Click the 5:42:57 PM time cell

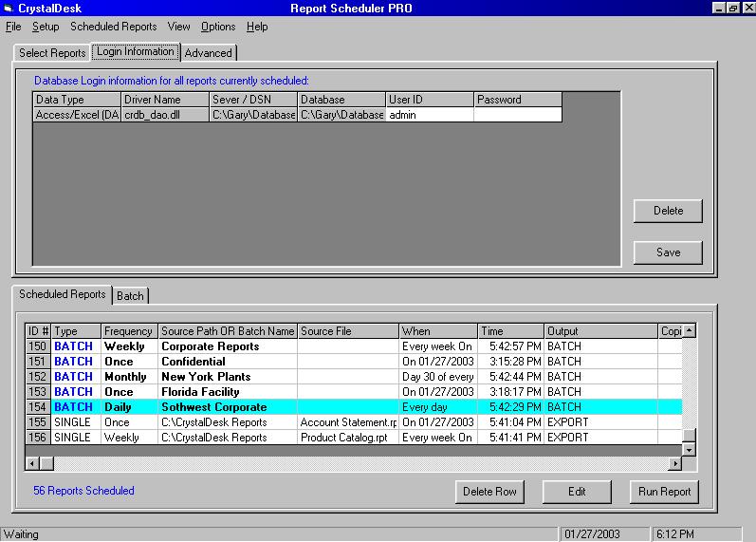[x=510, y=346]
